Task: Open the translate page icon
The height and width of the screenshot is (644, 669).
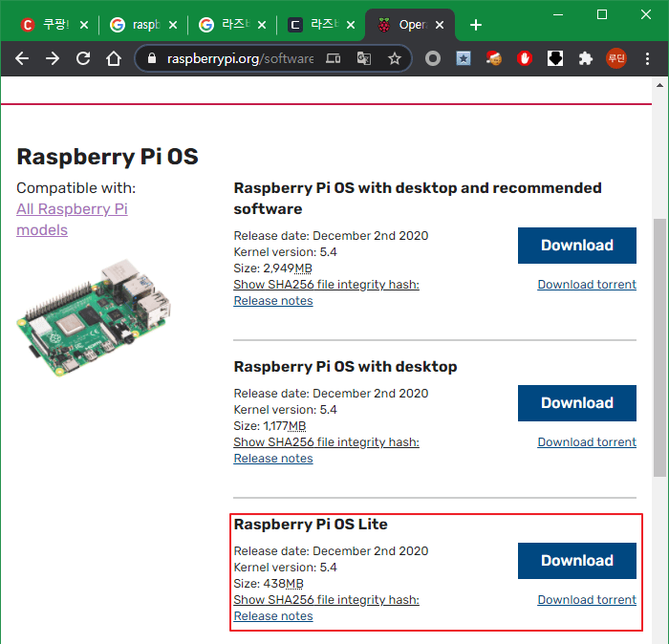Action: tap(364, 58)
